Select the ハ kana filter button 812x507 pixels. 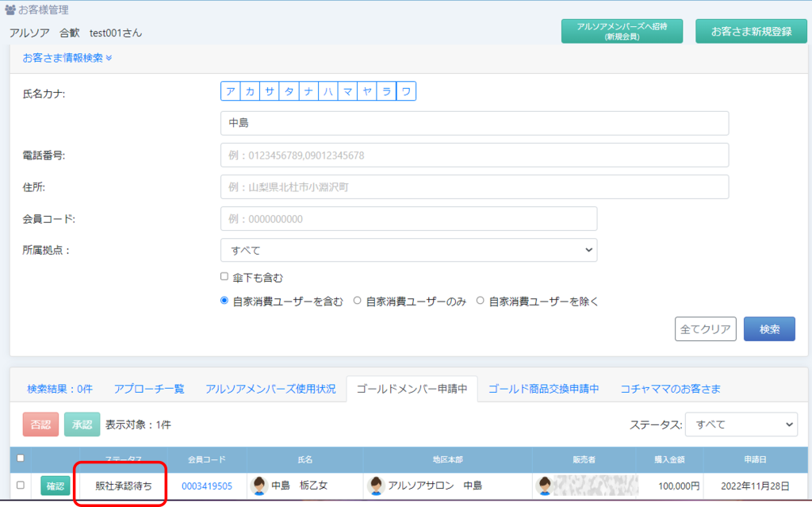[328, 91]
